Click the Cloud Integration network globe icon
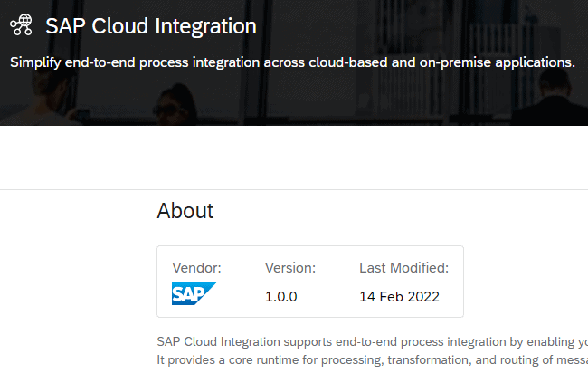 pos(21,24)
